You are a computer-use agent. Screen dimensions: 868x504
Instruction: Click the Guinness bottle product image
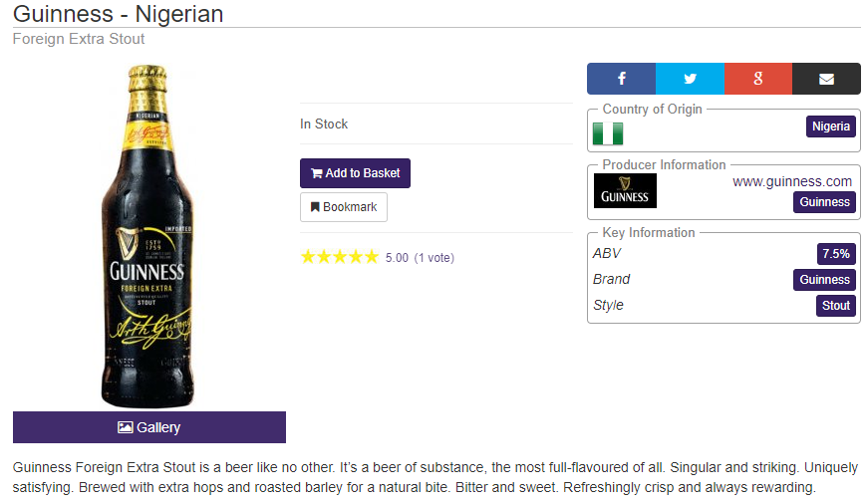coord(149,237)
